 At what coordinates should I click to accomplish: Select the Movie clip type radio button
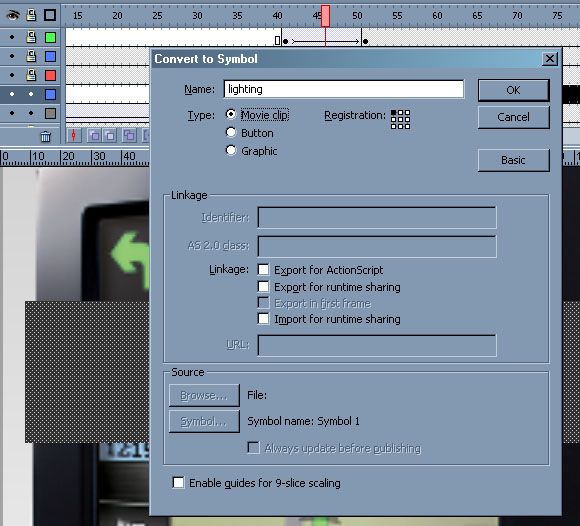[231, 114]
